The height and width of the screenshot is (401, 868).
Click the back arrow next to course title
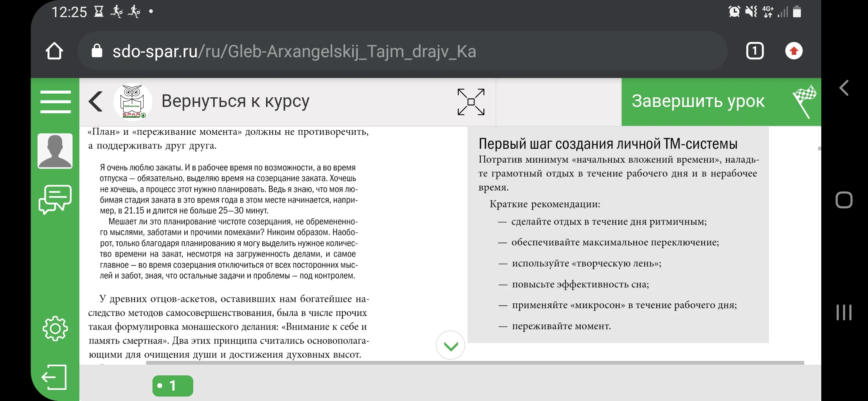click(95, 101)
